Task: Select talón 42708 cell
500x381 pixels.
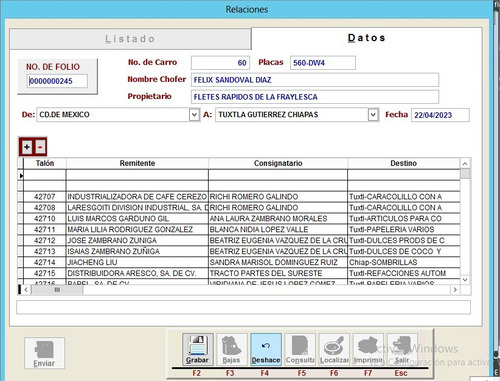Action: tap(45, 208)
